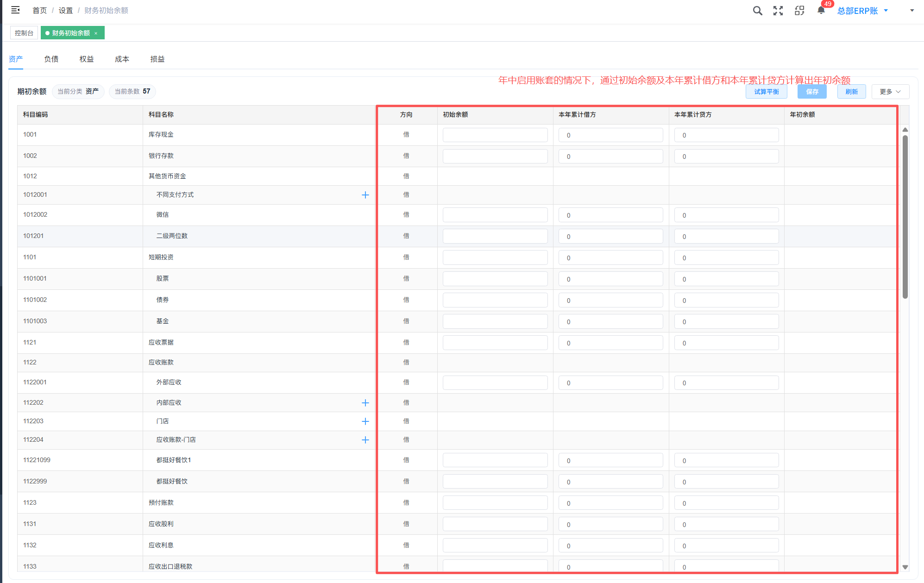This screenshot has height=583, width=924.
Task: Click the 初始余额 field for 库存现金
Action: click(x=495, y=135)
